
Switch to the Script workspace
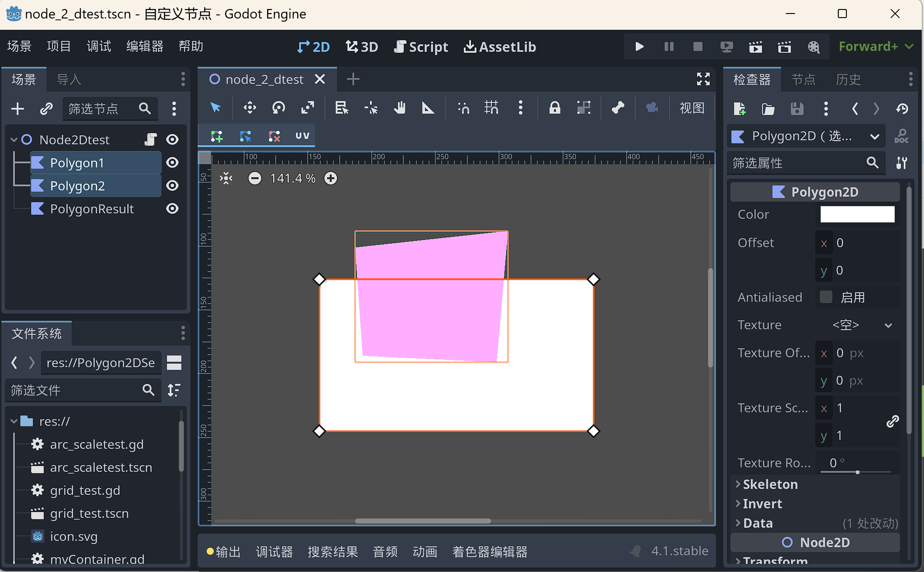pyautogui.click(x=421, y=46)
